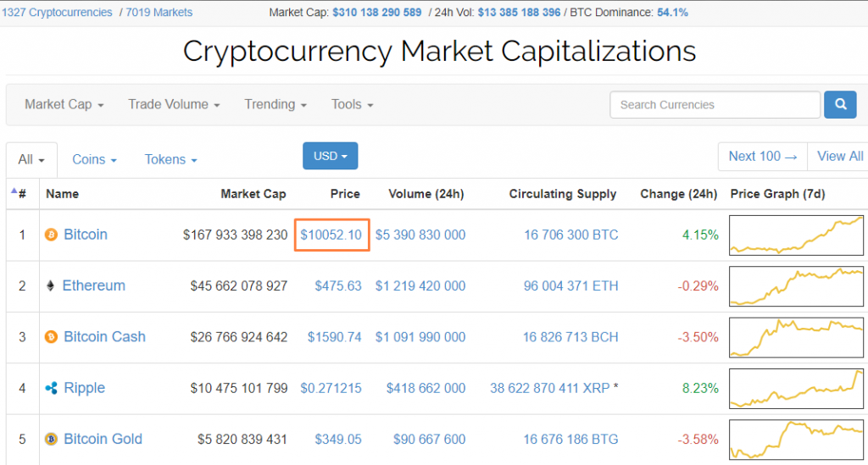This screenshot has width=868, height=465.
Task: Click the View All button
Action: pos(839,156)
